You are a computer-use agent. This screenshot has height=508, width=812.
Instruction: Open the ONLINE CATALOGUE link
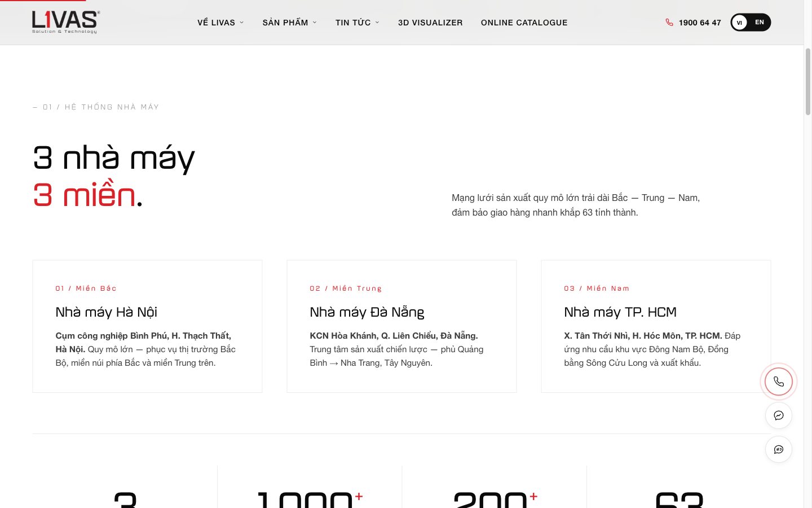pyautogui.click(x=524, y=23)
